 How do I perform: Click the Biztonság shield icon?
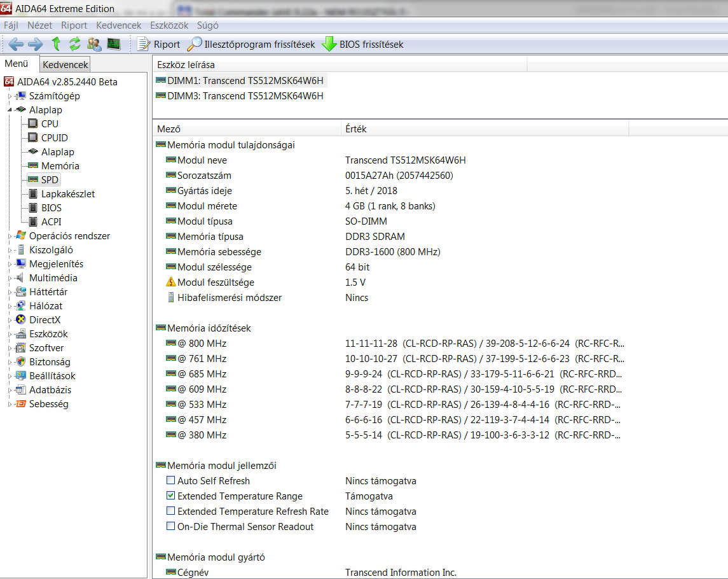(20, 361)
